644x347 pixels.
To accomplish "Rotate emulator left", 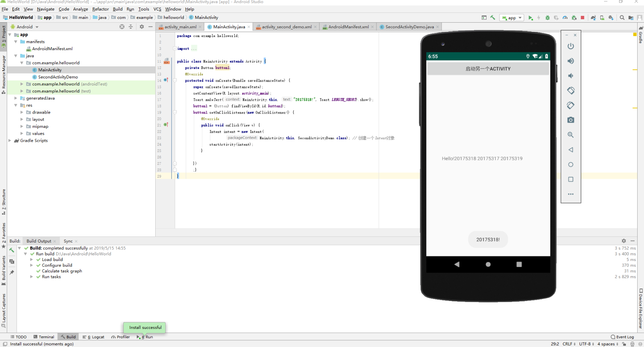I will click(571, 91).
